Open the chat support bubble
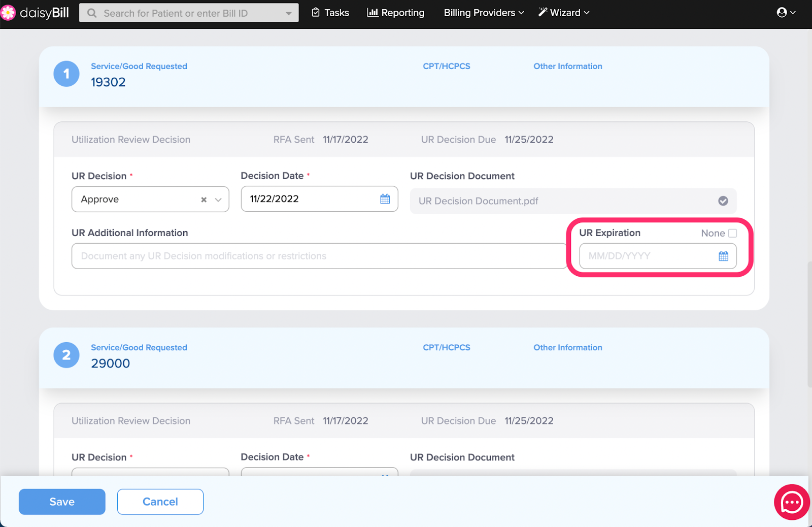This screenshot has width=812, height=527. pos(792,503)
